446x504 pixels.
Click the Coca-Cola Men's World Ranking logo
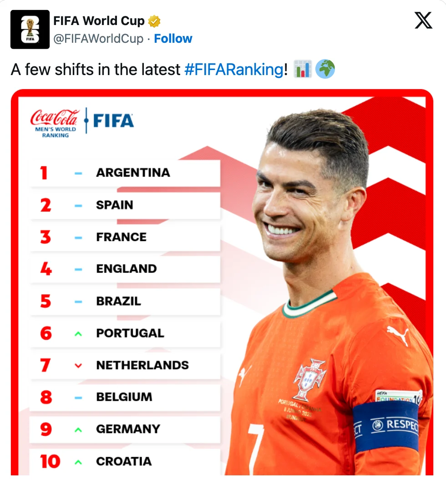pyautogui.click(x=55, y=123)
